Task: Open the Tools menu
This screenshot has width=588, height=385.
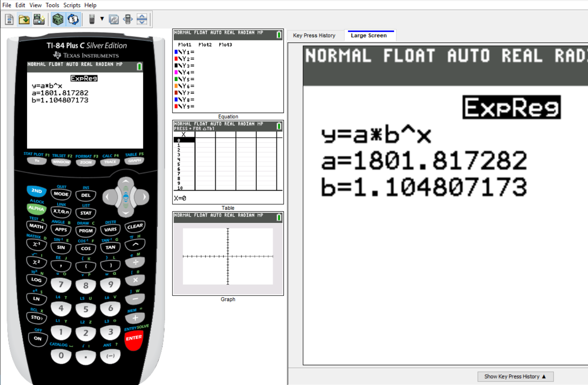Action: tap(52, 5)
